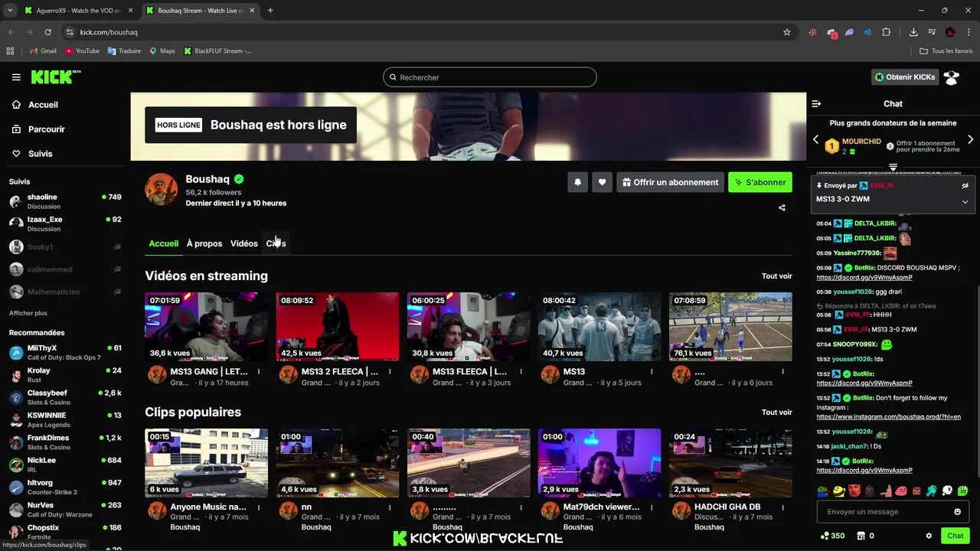Click the pink blob emote
This screenshot has width=980, height=551.
point(901,491)
